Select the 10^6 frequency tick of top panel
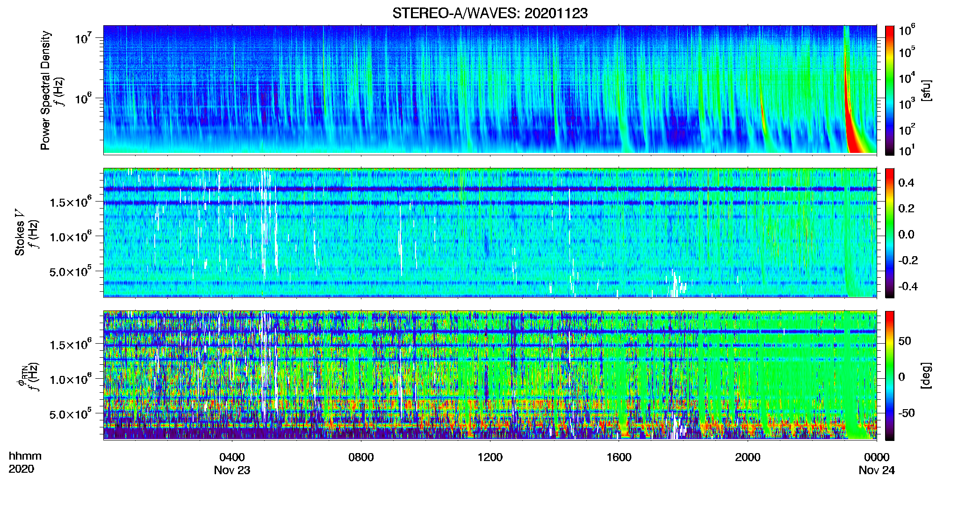 83,98
